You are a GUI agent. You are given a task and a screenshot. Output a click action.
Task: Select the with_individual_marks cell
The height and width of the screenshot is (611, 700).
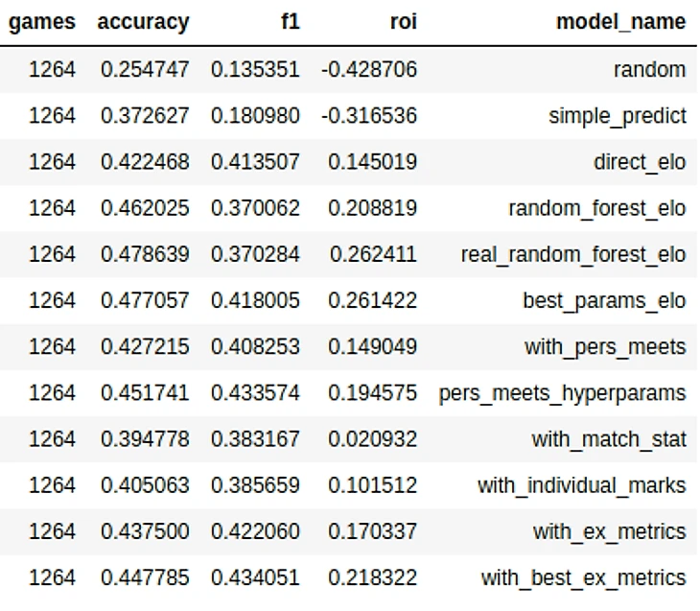(582, 485)
